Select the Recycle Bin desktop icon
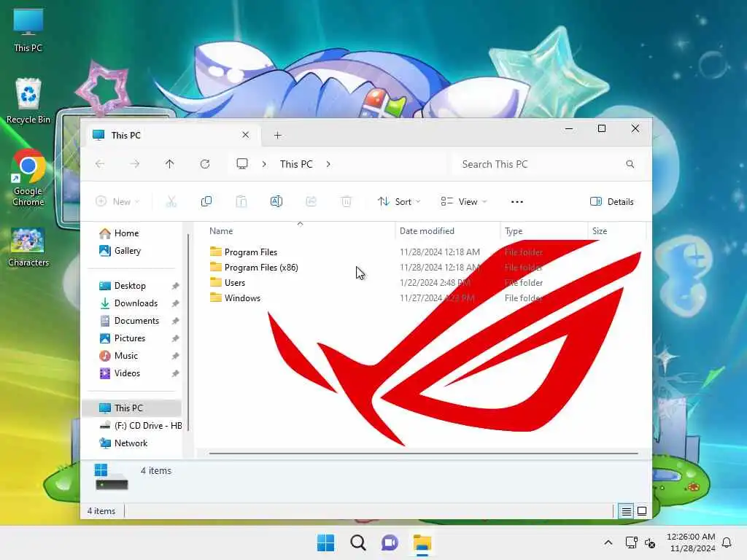 (28, 101)
